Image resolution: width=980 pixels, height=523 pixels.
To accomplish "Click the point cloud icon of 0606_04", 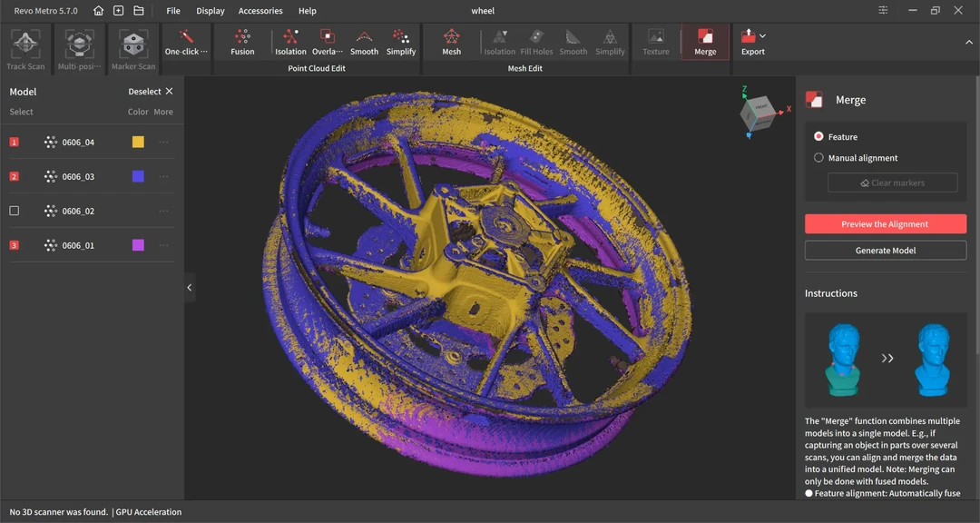I will (51, 142).
